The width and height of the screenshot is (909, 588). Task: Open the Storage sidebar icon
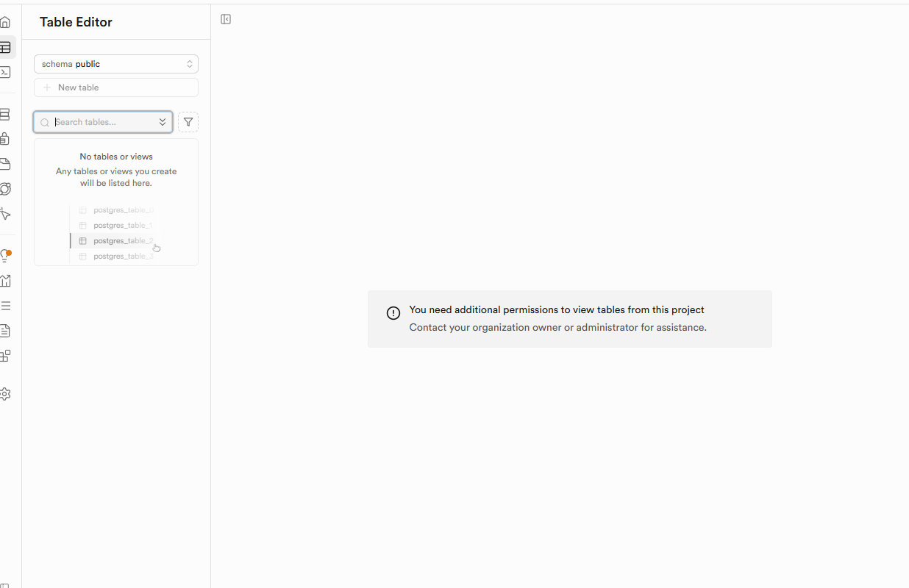pyautogui.click(x=5, y=164)
